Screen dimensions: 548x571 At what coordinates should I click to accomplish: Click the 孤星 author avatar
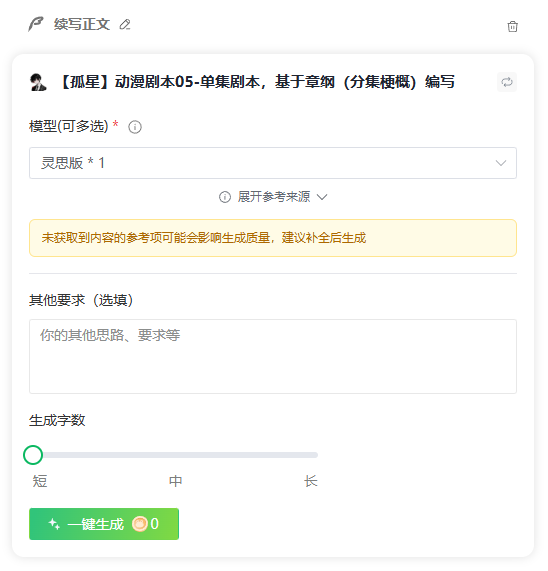point(38,82)
